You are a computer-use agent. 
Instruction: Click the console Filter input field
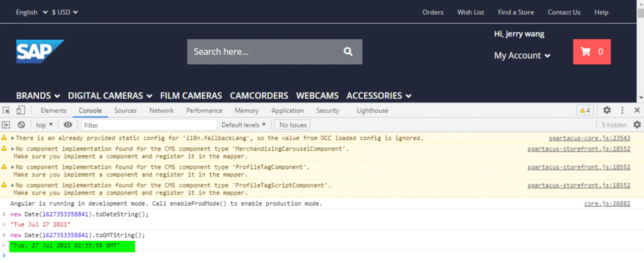pos(149,125)
